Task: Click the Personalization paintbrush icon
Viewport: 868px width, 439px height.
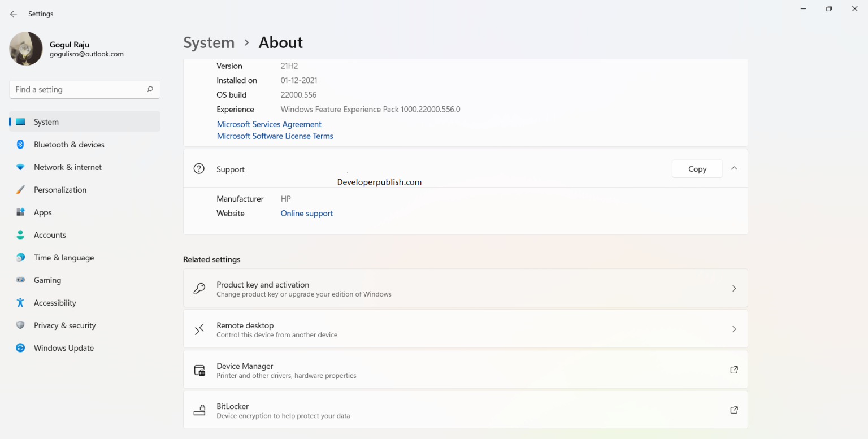Action: 20,190
